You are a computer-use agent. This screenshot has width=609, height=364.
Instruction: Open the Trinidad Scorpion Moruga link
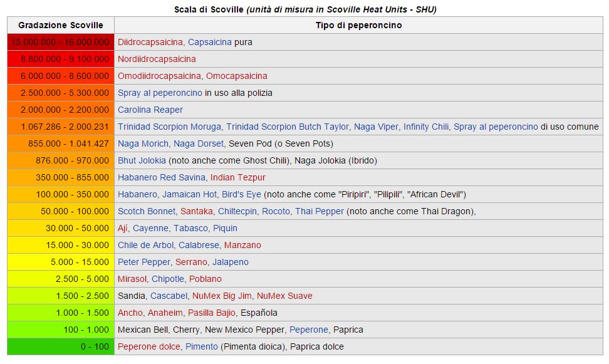(x=169, y=127)
